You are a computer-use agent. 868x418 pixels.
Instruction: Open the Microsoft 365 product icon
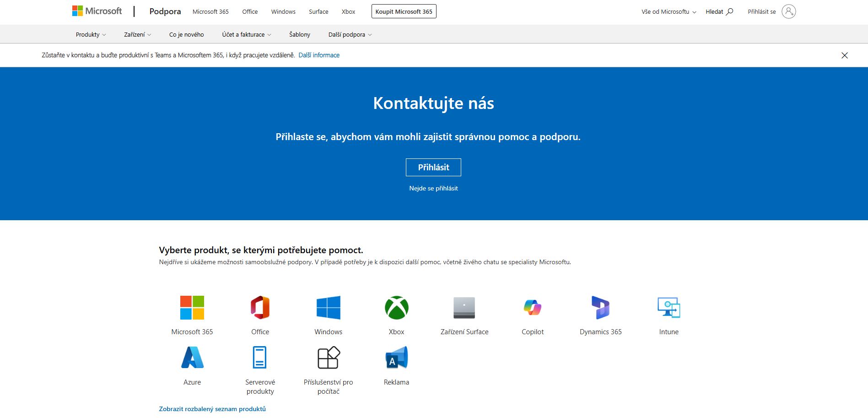(192, 307)
